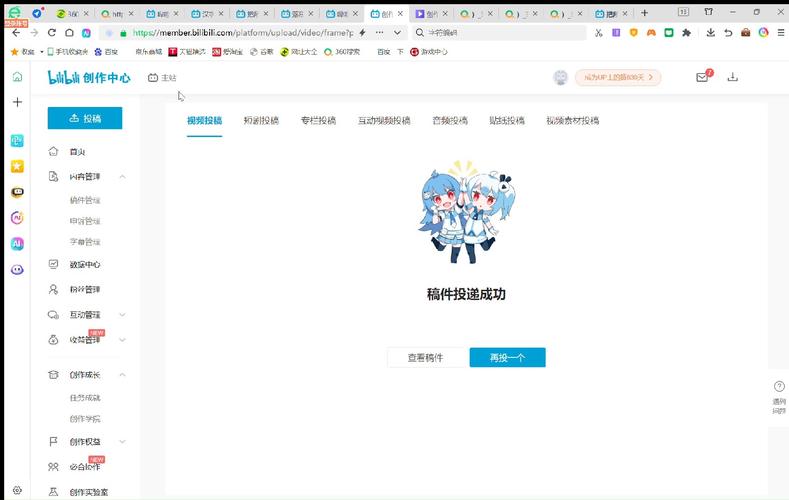Viewport: 789px width, 500px height.
Task: Switch to the 贴纸投稿 tab
Action: pos(507,120)
